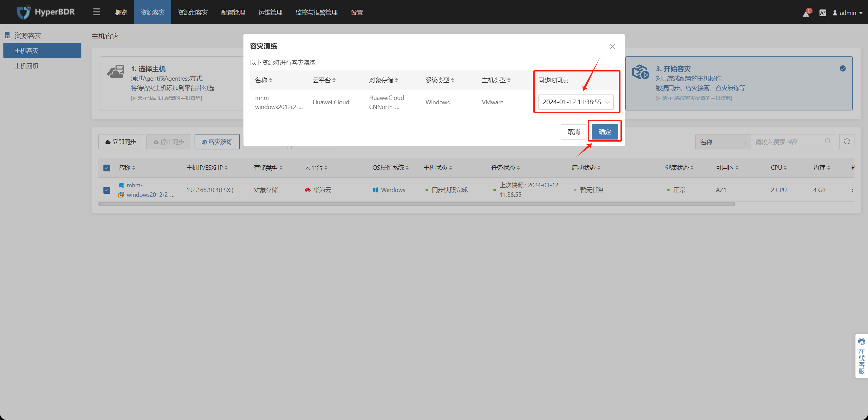Viewport: 868px width, 420px height.
Task: Open the 名称 search filter dropdown
Action: point(723,142)
